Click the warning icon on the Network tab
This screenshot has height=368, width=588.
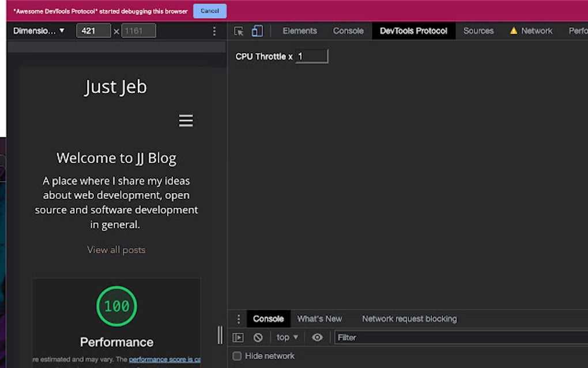point(514,31)
